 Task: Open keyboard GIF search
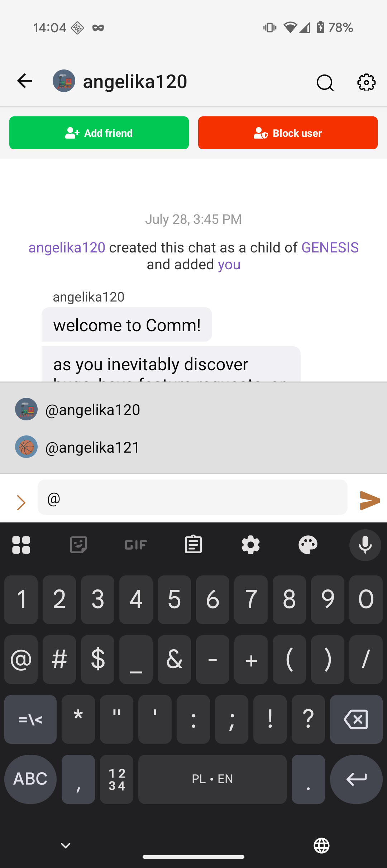pyautogui.click(x=136, y=545)
